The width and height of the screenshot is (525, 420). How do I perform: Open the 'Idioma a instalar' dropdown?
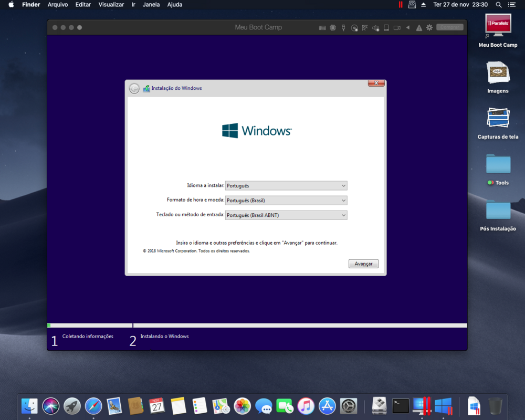(286, 186)
